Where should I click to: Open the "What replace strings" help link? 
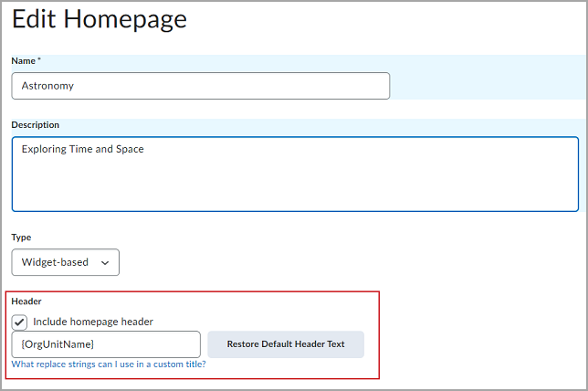pyautogui.click(x=109, y=364)
